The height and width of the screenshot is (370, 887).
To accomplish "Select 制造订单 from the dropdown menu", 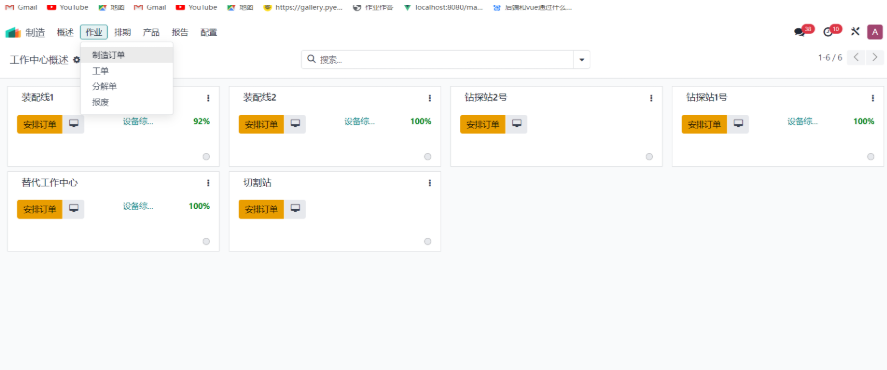I will click(x=127, y=55).
